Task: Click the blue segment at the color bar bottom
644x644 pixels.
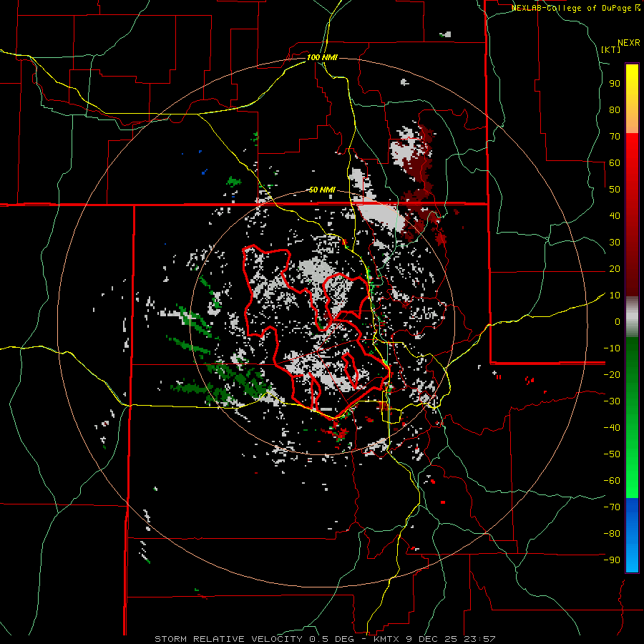Action: pos(632,535)
